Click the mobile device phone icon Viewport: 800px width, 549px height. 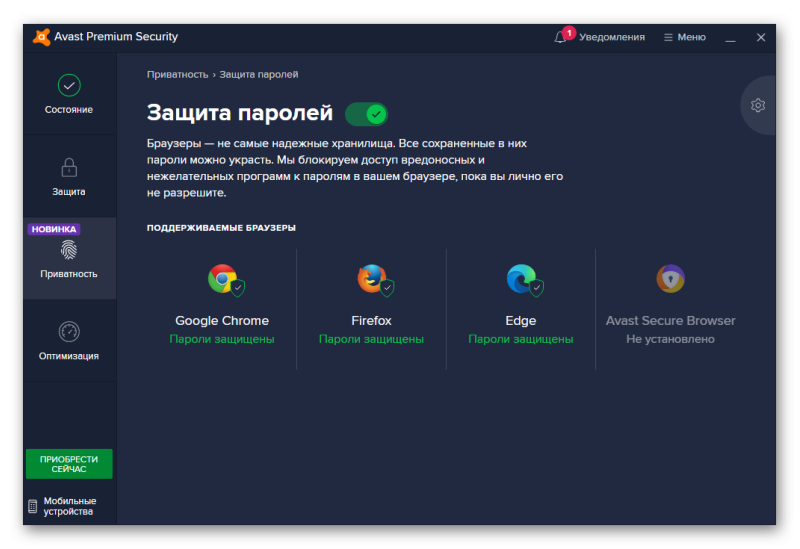[x=33, y=506]
